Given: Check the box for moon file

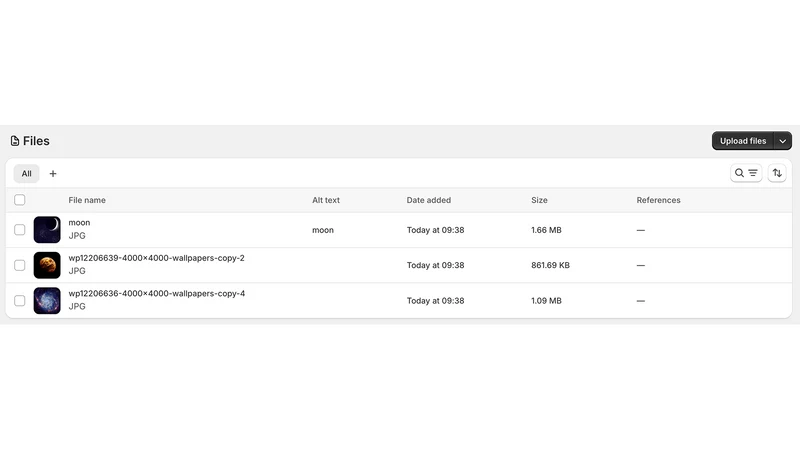Looking at the screenshot, I should pyautogui.click(x=19, y=230).
